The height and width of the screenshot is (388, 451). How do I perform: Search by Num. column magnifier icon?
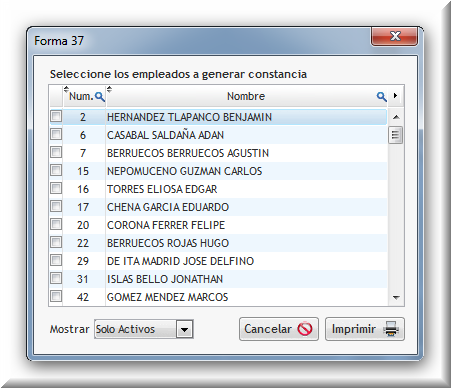(x=100, y=97)
